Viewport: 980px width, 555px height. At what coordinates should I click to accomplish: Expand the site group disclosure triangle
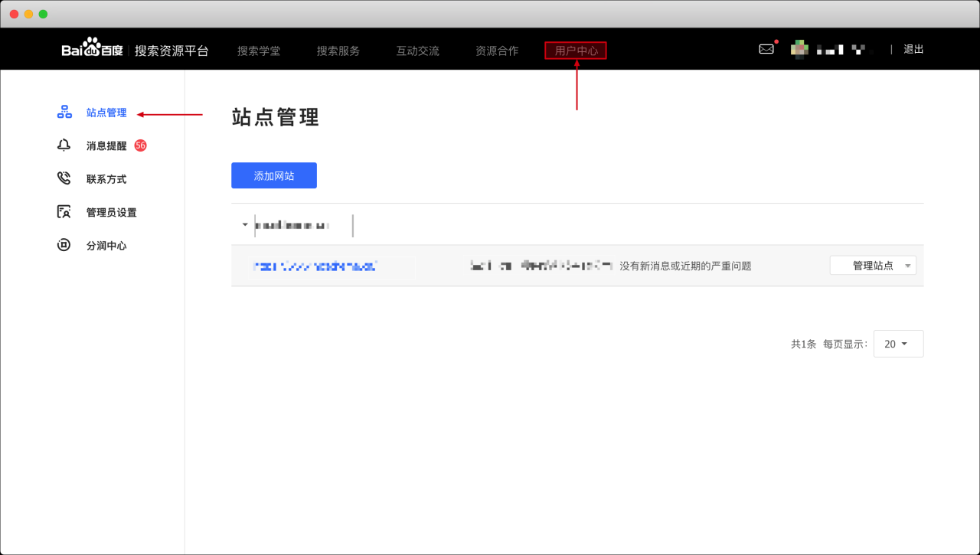coord(244,225)
